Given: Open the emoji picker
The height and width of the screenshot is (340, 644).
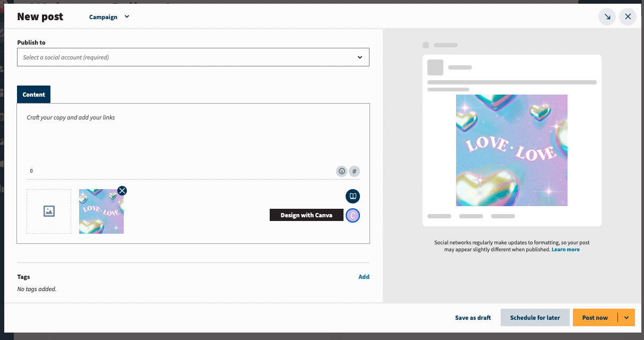Looking at the screenshot, I should 341,171.
